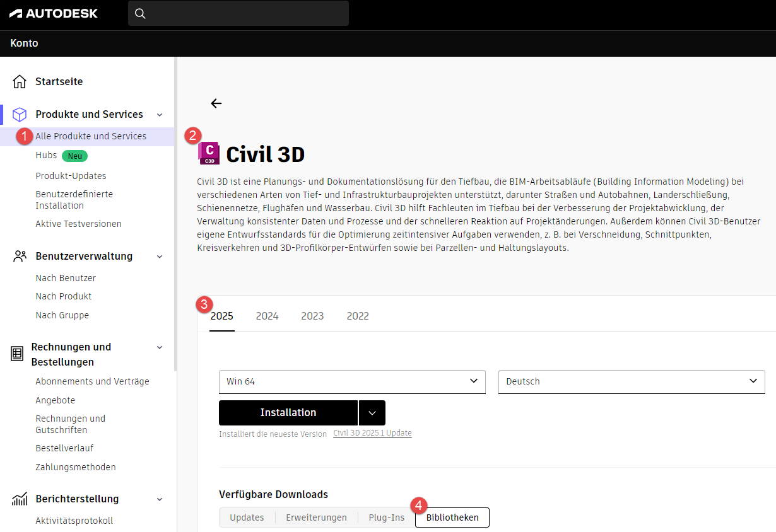The image size is (776, 532).
Task: Click the Startseite house icon
Action: (x=20, y=81)
